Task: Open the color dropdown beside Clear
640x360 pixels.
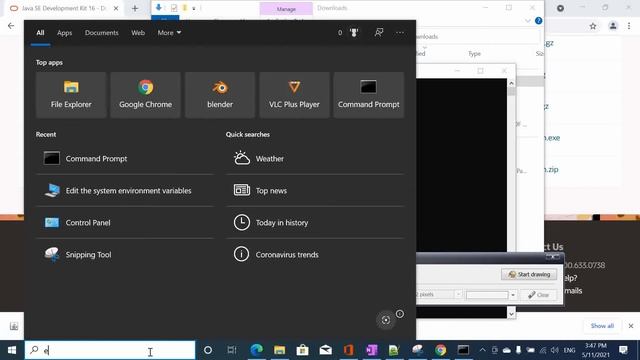Action: [513, 295]
